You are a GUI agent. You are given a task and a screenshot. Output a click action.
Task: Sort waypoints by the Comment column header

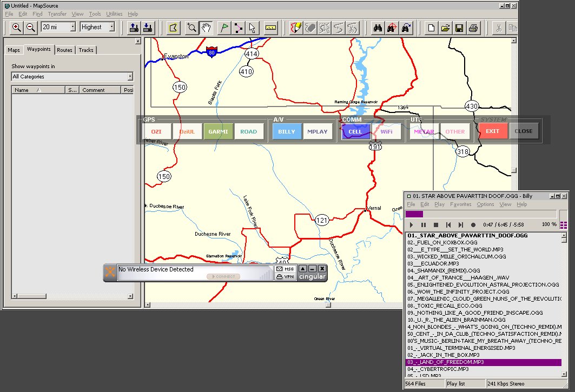tap(100, 90)
